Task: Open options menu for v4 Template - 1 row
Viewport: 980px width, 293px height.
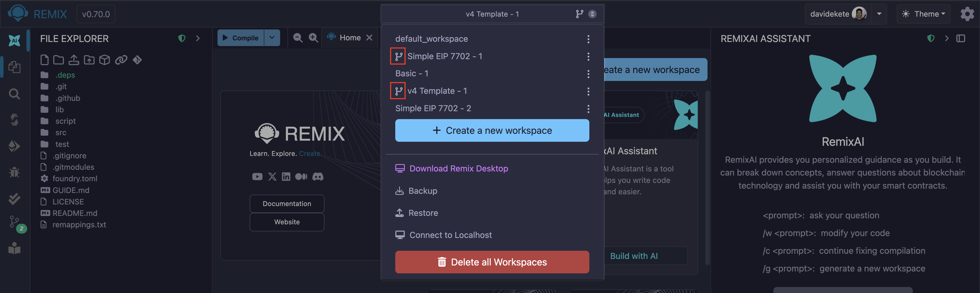Action: tap(588, 91)
